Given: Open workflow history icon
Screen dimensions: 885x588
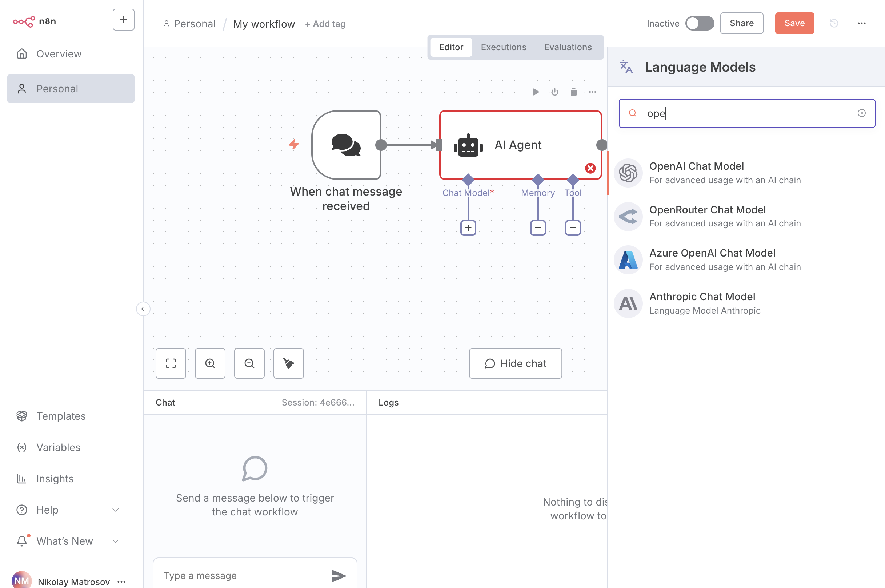Looking at the screenshot, I should (x=834, y=23).
